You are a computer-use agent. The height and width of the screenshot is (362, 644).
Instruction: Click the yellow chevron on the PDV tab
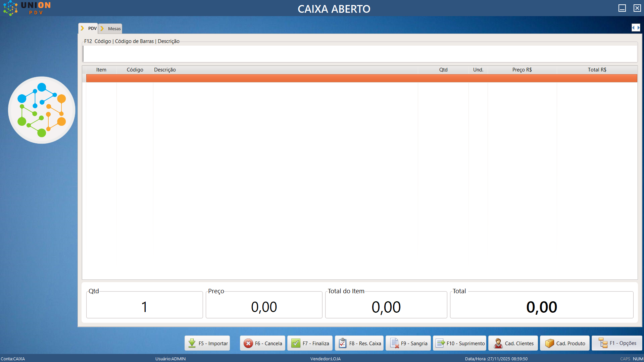tap(83, 28)
